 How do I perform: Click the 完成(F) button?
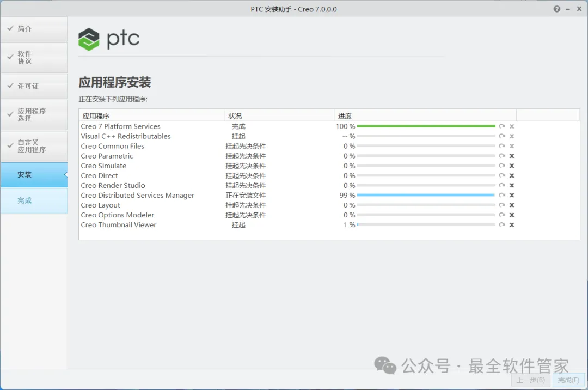click(568, 380)
